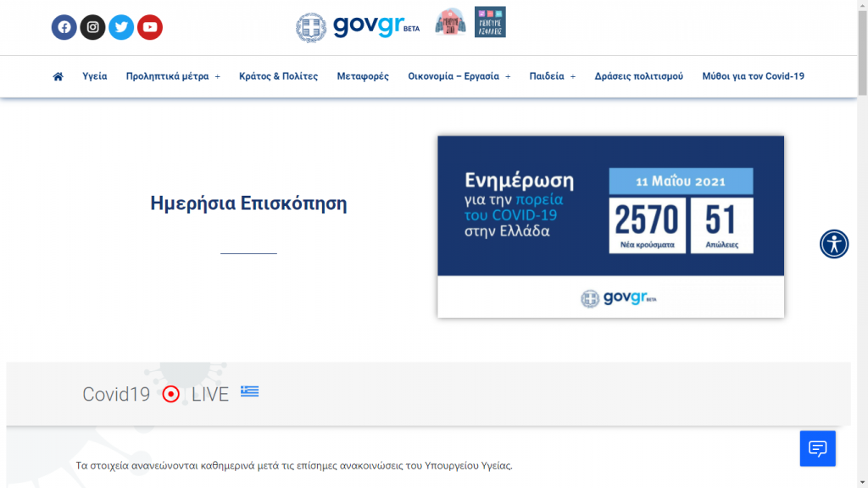
Task: Open the Μεταφορές menu item
Action: coord(363,76)
